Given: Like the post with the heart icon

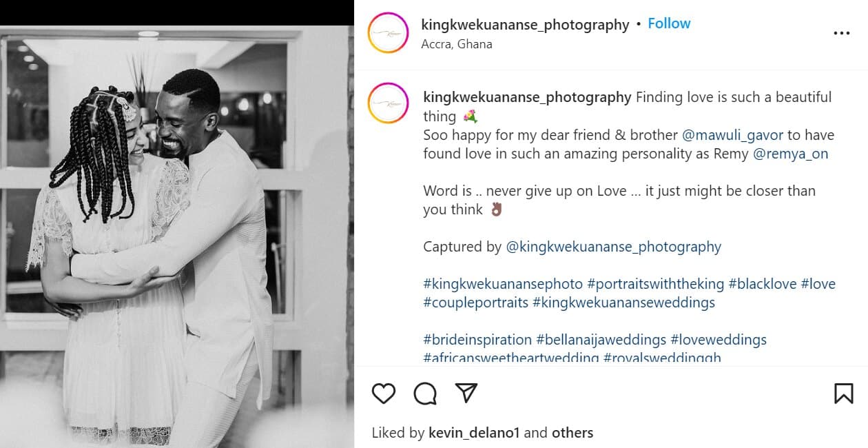Looking at the screenshot, I should click(384, 393).
